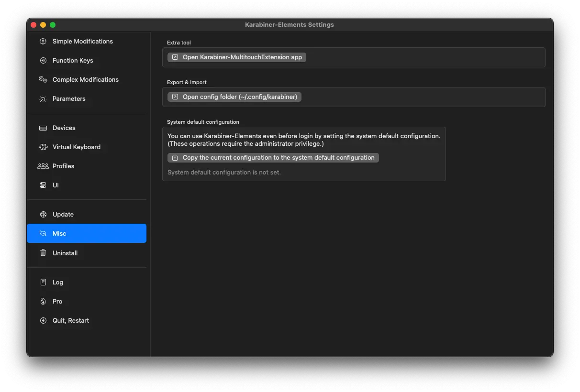Screen dimensions: 580x392
Task: Click the trash icon beside Uninstall
Action: 43,253
